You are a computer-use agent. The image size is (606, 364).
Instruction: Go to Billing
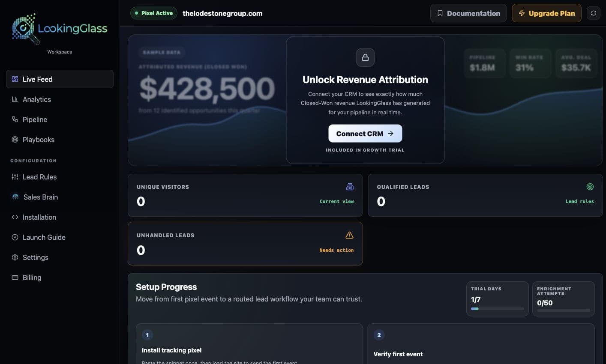pos(60,277)
